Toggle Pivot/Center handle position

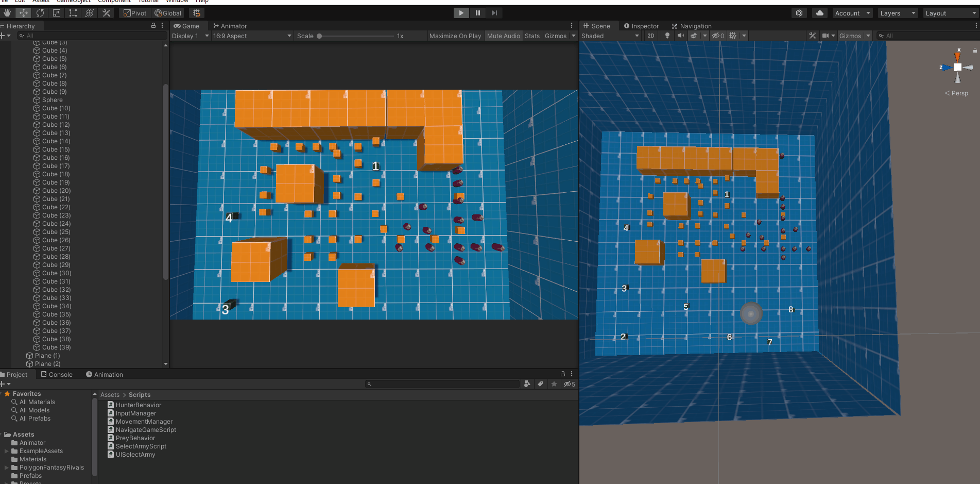[x=135, y=13]
